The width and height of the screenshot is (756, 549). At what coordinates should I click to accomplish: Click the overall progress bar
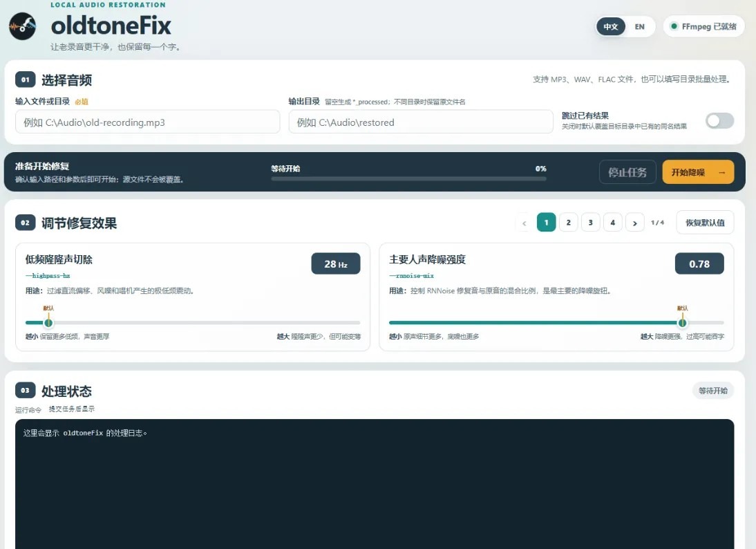click(408, 178)
